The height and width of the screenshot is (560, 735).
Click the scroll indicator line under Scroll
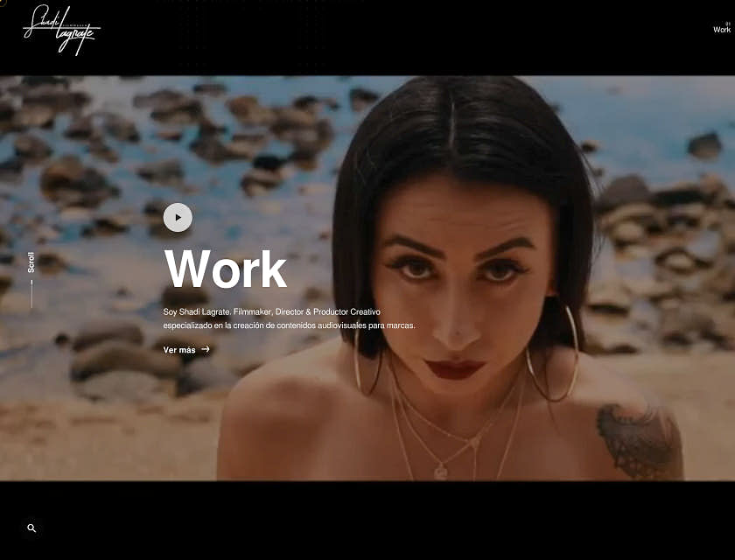pyautogui.click(x=31, y=294)
